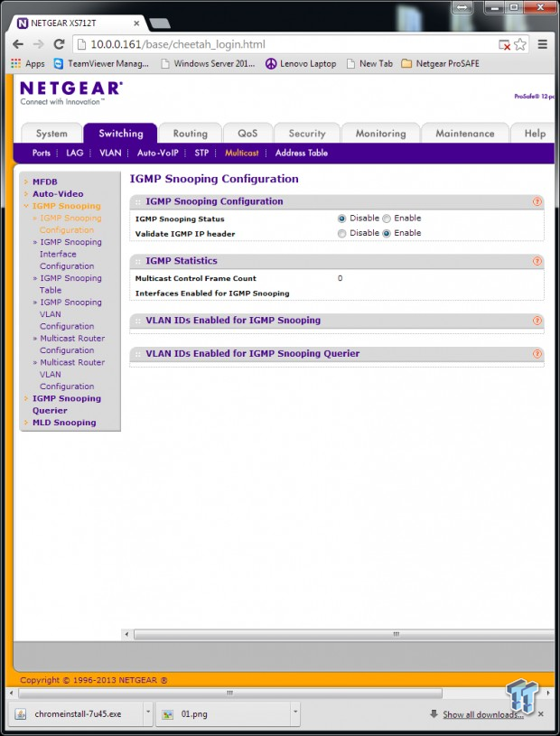Viewport: 560px width, 736px height.
Task: Open help for IGMP Snooping Configuration section
Action: tap(537, 202)
